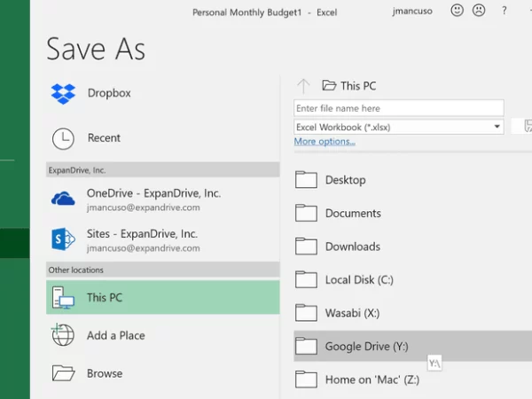Screen dimensions: 532x399
Task: Click the open folder icon beside This PC
Action: 329,85
